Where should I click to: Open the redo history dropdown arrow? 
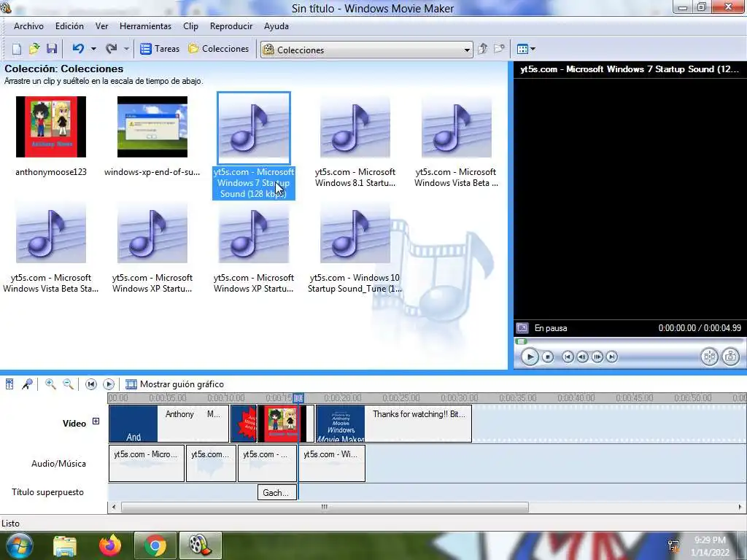pyautogui.click(x=126, y=49)
